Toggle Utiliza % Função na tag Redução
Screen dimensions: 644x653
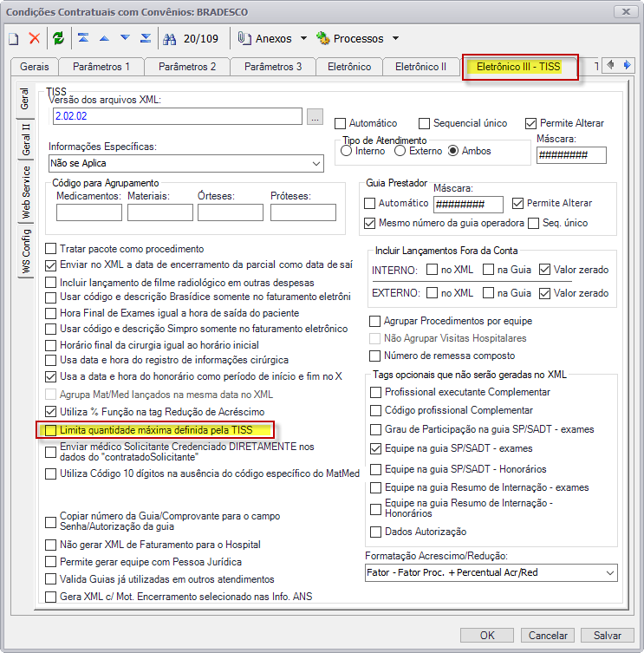(51, 412)
